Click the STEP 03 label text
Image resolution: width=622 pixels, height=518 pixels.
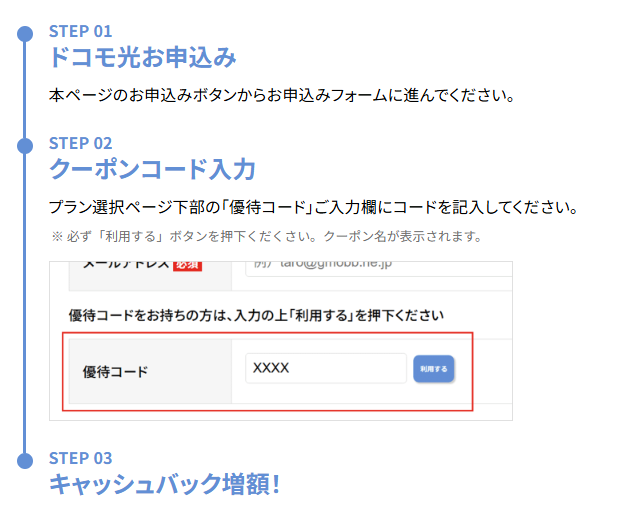(80, 459)
